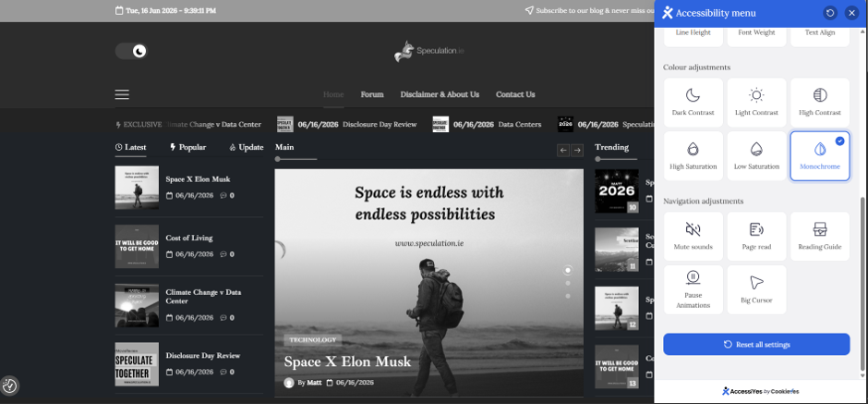Go to the Home menu item

click(x=333, y=94)
